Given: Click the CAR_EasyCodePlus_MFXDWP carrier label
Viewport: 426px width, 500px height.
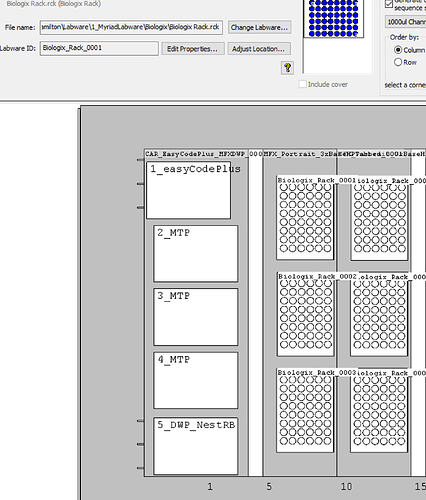Looking at the screenshot, I should pos(204,154).
